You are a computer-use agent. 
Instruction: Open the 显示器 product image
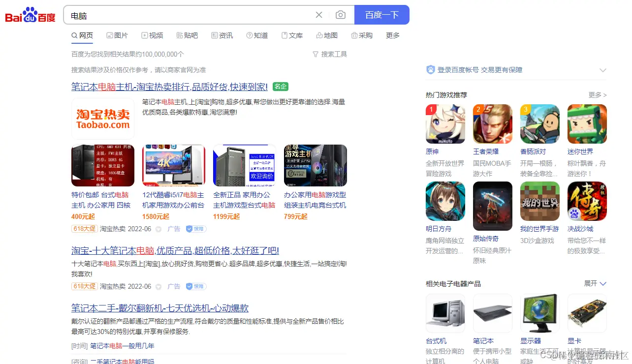click(540, 313)
